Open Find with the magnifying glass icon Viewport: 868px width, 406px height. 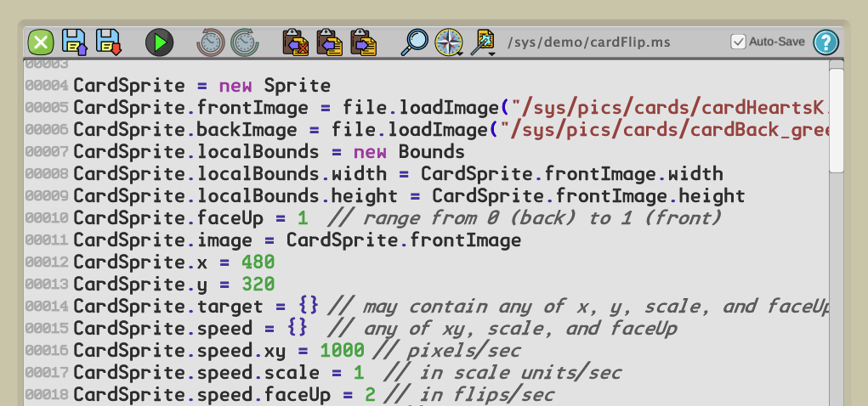pos(414,42)
